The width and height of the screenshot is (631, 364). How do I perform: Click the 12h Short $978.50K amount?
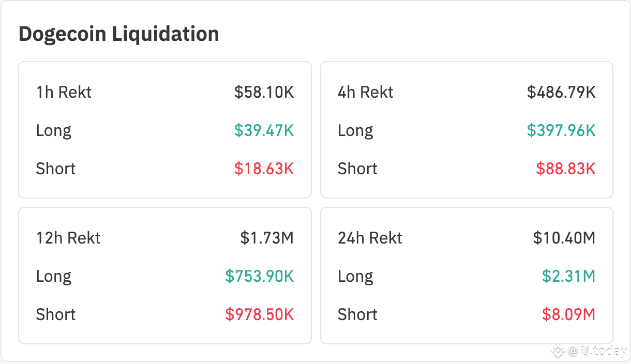260,315
